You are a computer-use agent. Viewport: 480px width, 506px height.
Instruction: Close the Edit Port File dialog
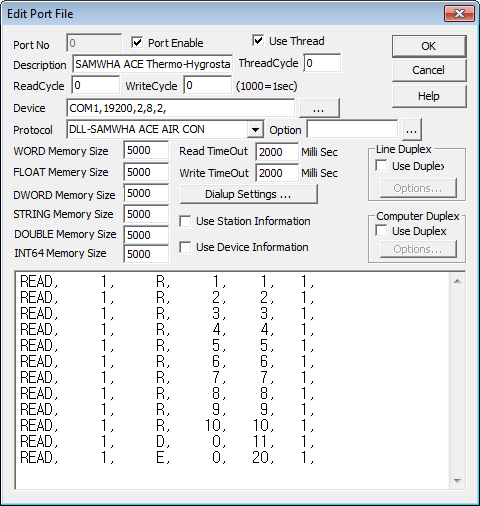click(459, 14)
